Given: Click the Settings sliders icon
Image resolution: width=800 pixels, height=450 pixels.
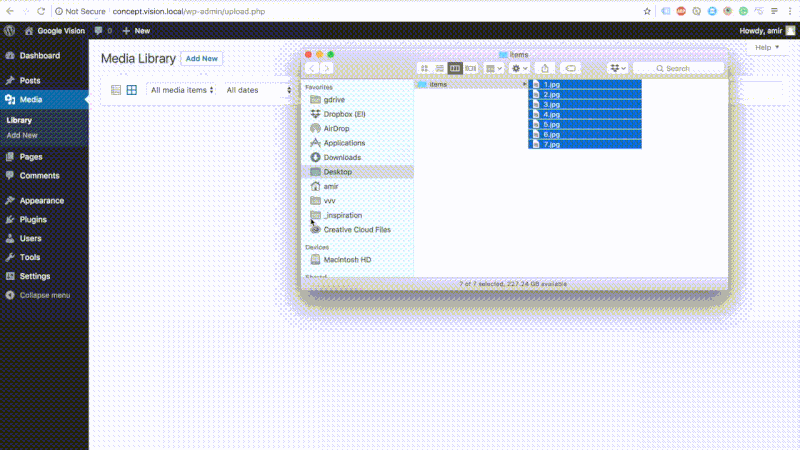Looking at the screenshot, I should tap(10, 276).
